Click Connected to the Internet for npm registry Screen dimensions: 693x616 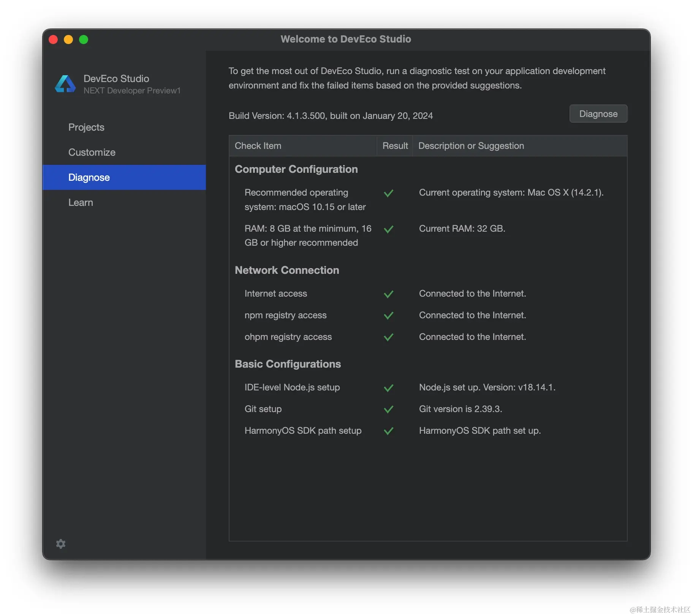pos(473,315)
